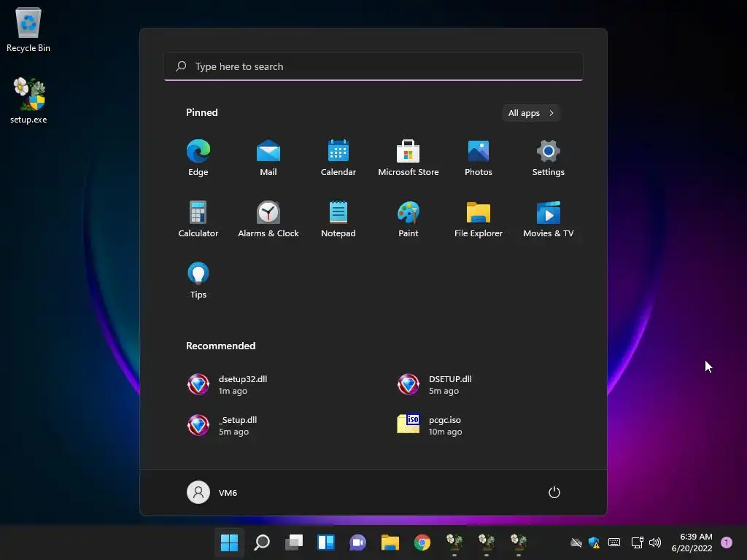The image size is (747, 560).
Task: Open Task View on the taskbar
Action: click(294, 542)
